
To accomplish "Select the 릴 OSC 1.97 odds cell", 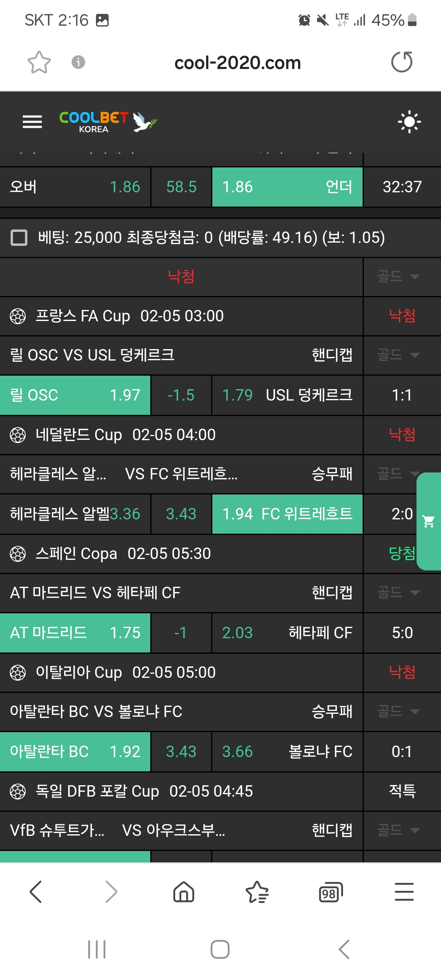I will pyautogui.click(x=75, y=395).
